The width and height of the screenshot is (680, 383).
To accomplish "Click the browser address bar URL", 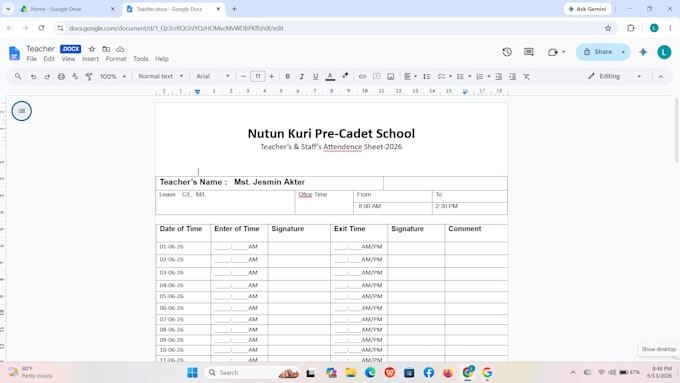I will (176, 28).
